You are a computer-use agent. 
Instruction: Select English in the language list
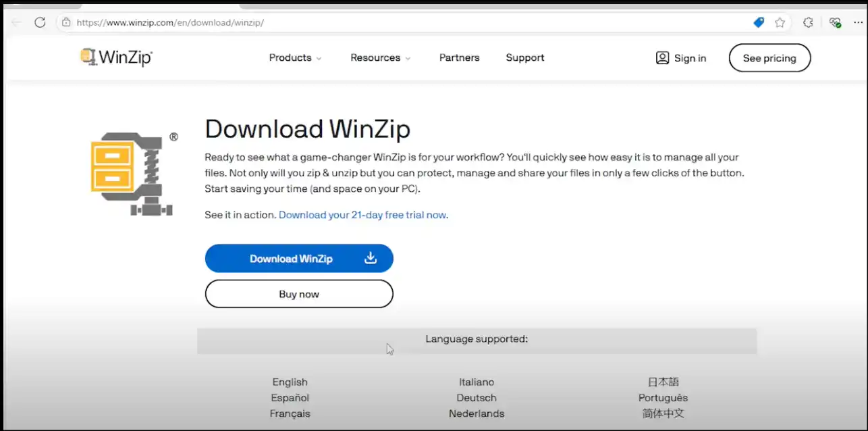[x=290, y=382]
